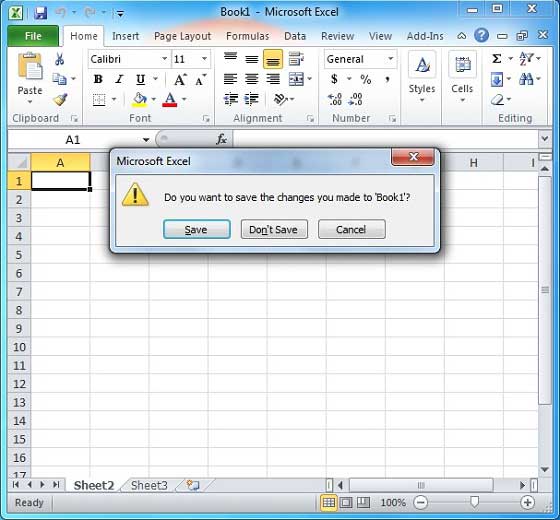The width and height of the screenshot is (560, 520).
Task: Click the Wrap Text icon
Action: point(296,59)
